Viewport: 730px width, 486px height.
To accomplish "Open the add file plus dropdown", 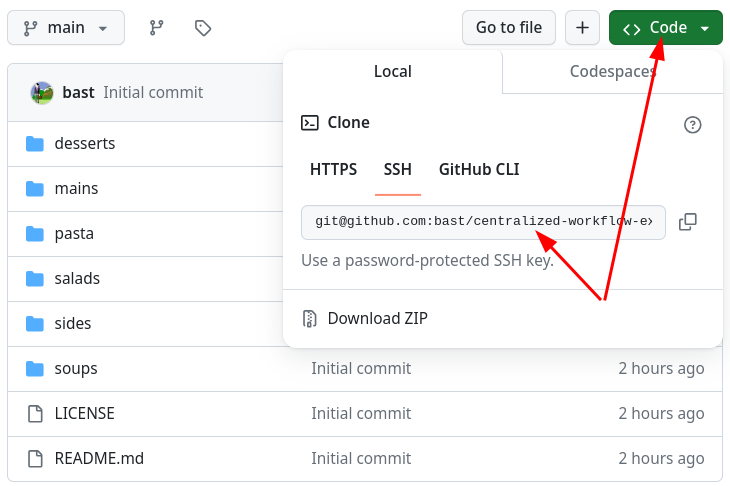I will click(x=582, y=28).
